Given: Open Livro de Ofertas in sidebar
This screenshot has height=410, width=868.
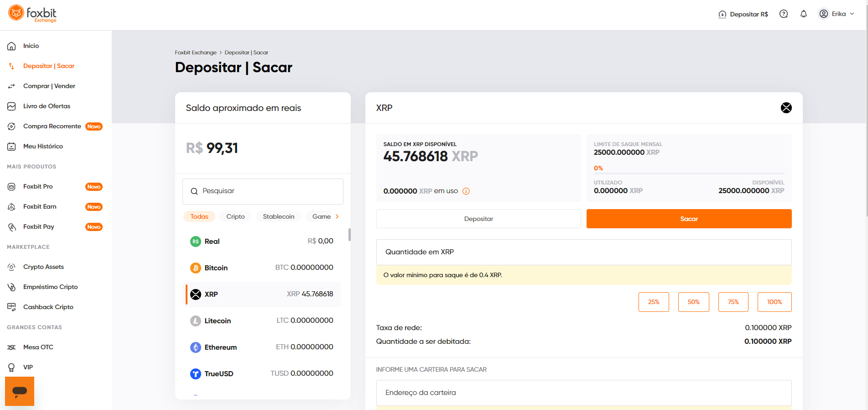Looking at the screenshot, I should click(47, 106).
